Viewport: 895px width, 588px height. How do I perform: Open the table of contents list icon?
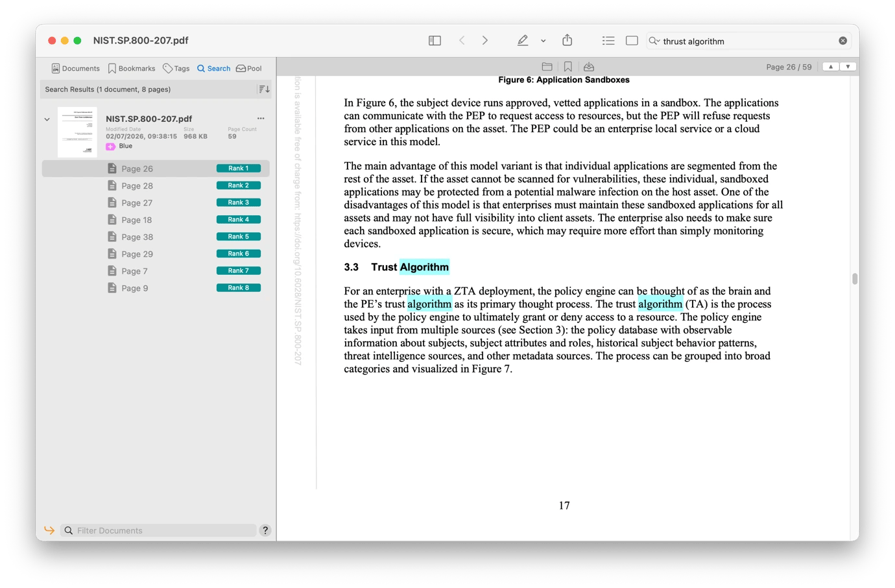click(x=608, y=41)
